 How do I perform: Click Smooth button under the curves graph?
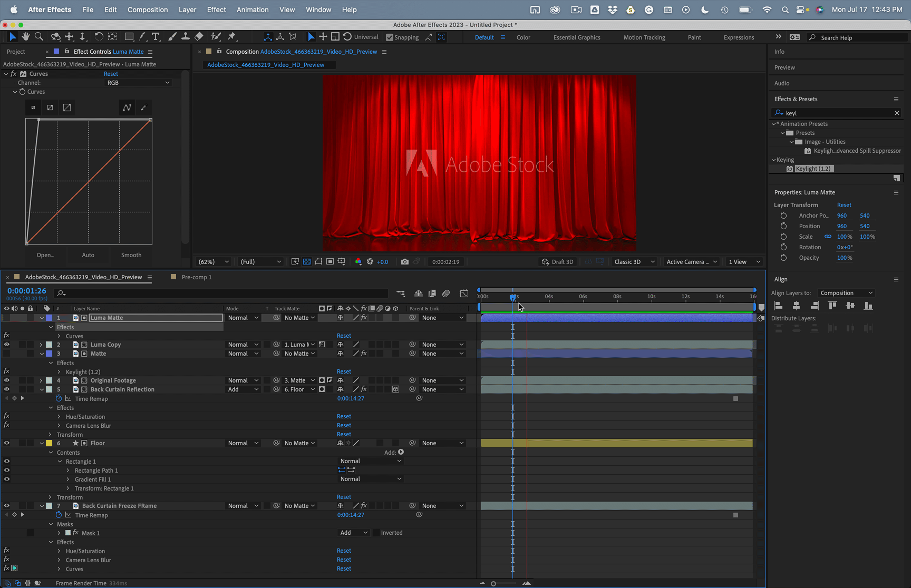[131, 255]
